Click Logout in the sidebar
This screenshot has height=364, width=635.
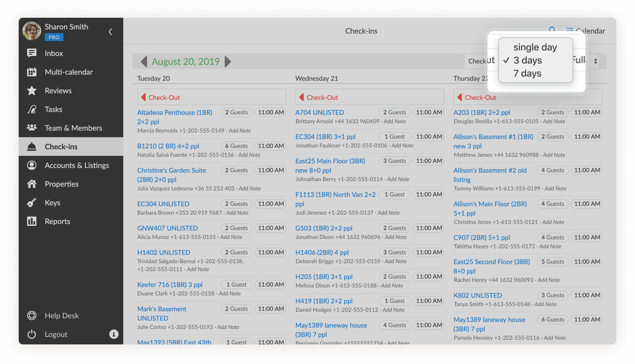click(x=56, y=334)
